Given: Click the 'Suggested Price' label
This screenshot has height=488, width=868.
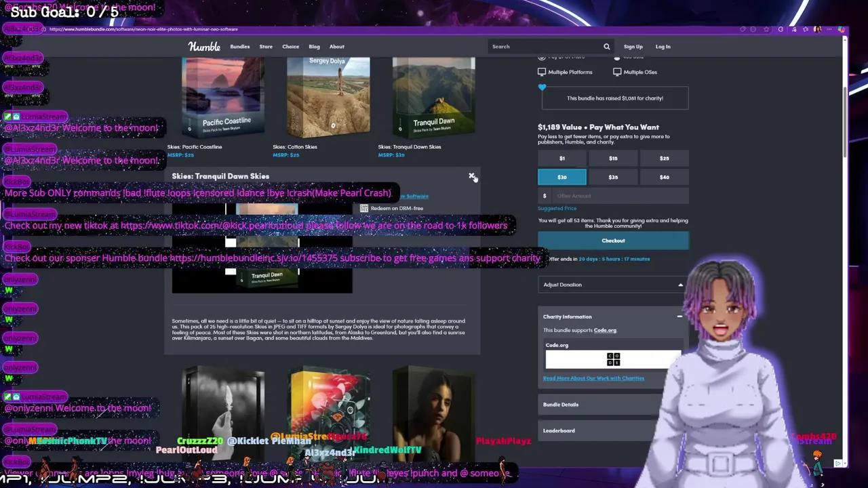Looking at the screenshot, I should pyautogui.click(x=557, y=209).
